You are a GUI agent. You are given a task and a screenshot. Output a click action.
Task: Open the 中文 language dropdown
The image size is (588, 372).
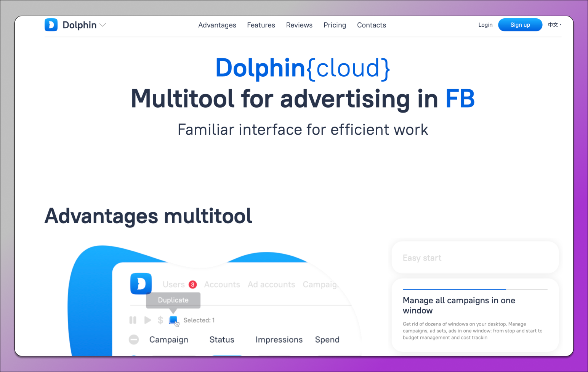pyautogui.click(x=554, y=25)
